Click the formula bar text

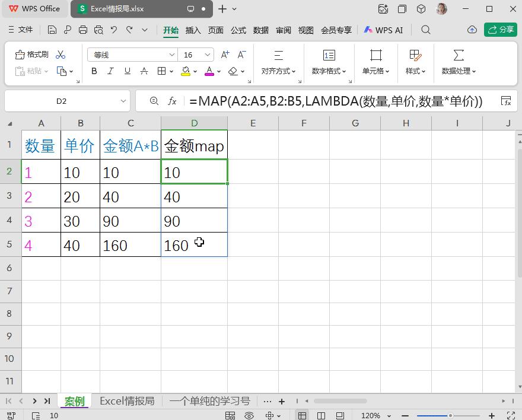click(336, 101)
